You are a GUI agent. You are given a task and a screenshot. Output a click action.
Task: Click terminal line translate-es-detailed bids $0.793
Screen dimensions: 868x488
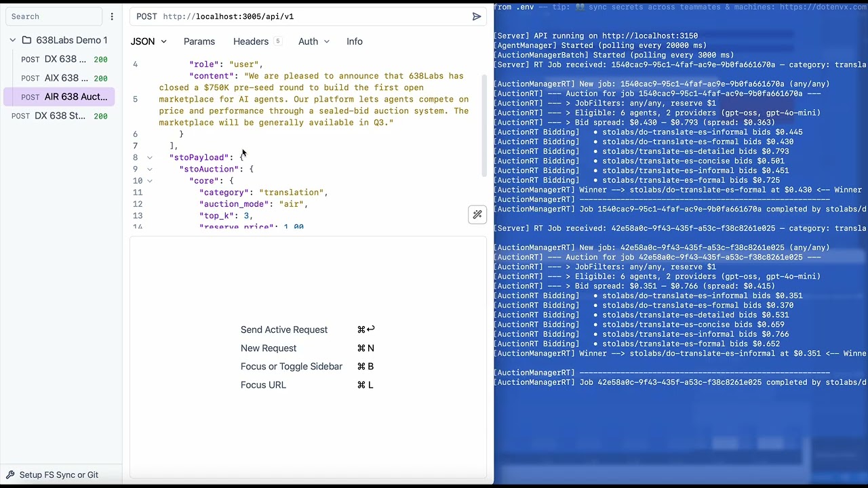pyautogui.click(x=642, y=151)
